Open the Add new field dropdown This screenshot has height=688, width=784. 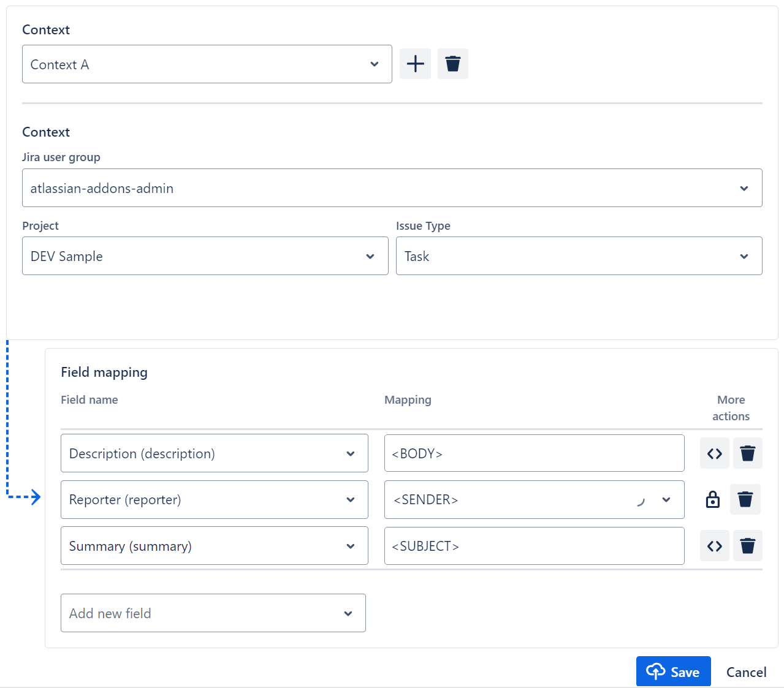[213, 613]
